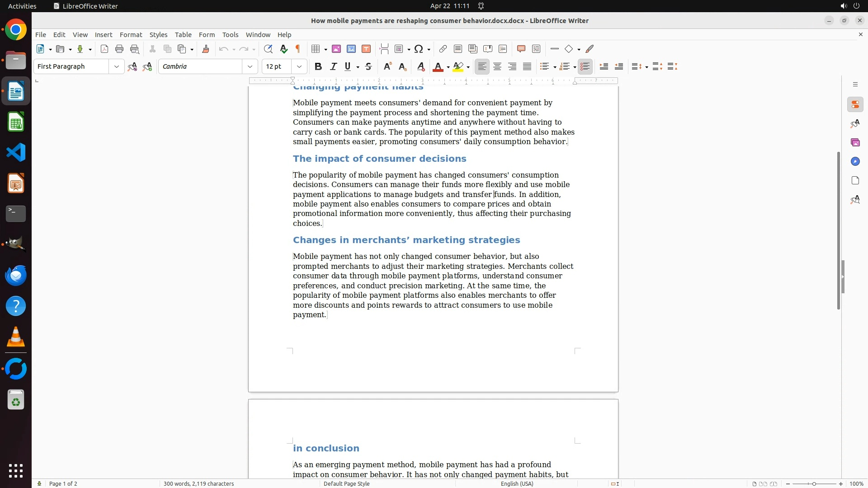Viewport: 868px width, 488px height.
Task: Open the Gallery sidebar panel
Action: point(855,143)
